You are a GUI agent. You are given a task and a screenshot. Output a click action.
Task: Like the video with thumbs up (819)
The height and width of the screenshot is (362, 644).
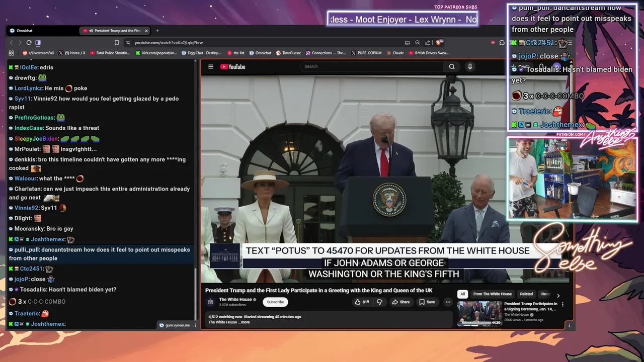point(362,302)
